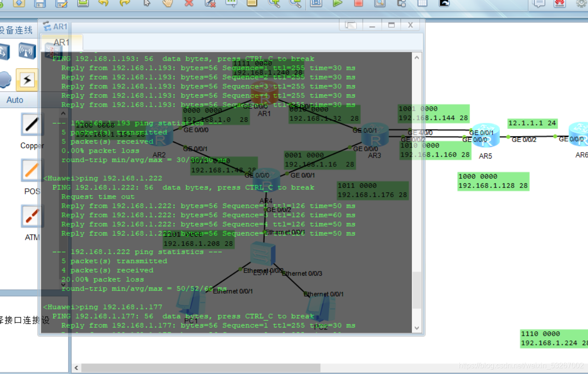Click the Print topology toolbar icon
Image resolution: width=588 pixels, height=374 pixels.
(x=83, y=2)
